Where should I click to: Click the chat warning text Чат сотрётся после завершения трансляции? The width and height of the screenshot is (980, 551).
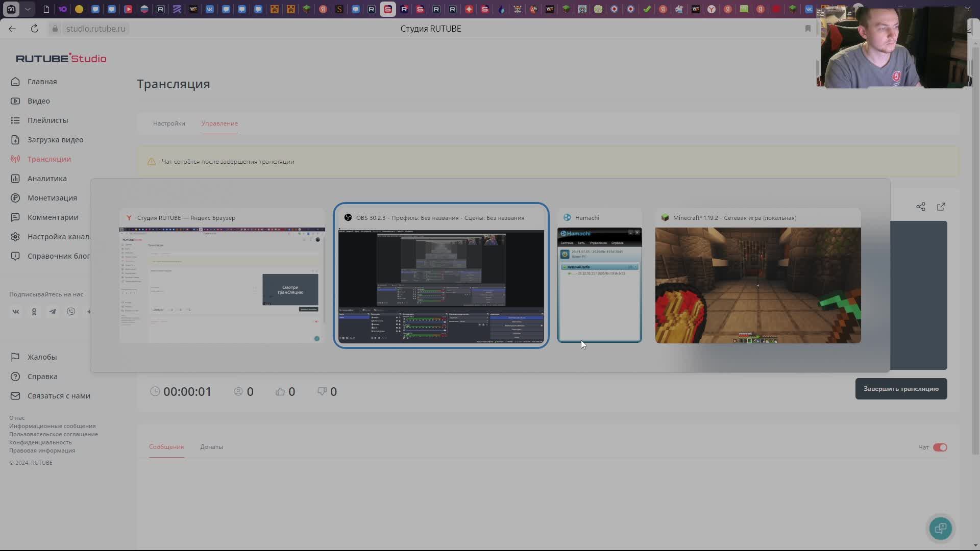[x=228, y=162]
